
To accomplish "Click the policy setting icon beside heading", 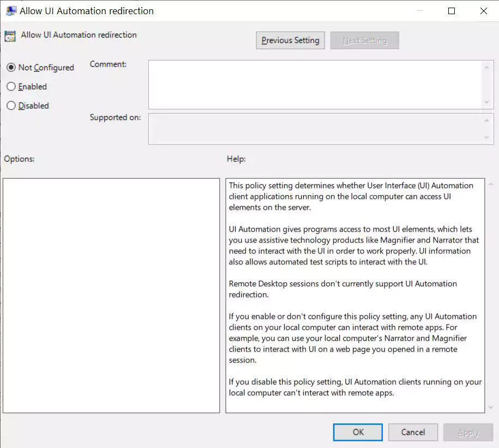I will click(10, 37).
